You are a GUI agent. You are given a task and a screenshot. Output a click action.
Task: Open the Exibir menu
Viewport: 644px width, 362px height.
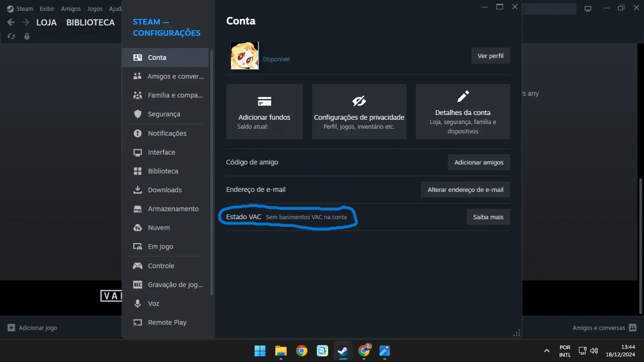(47, 8)
